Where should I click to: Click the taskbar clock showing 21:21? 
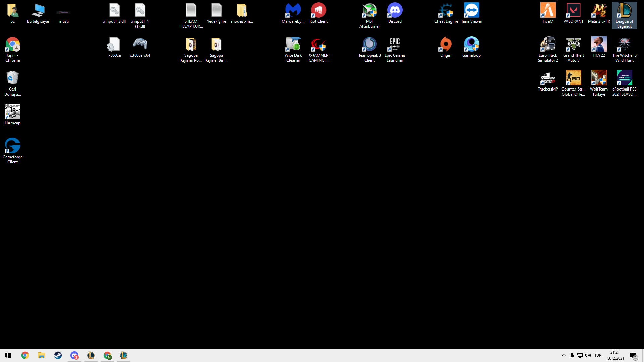coord(615,355)
